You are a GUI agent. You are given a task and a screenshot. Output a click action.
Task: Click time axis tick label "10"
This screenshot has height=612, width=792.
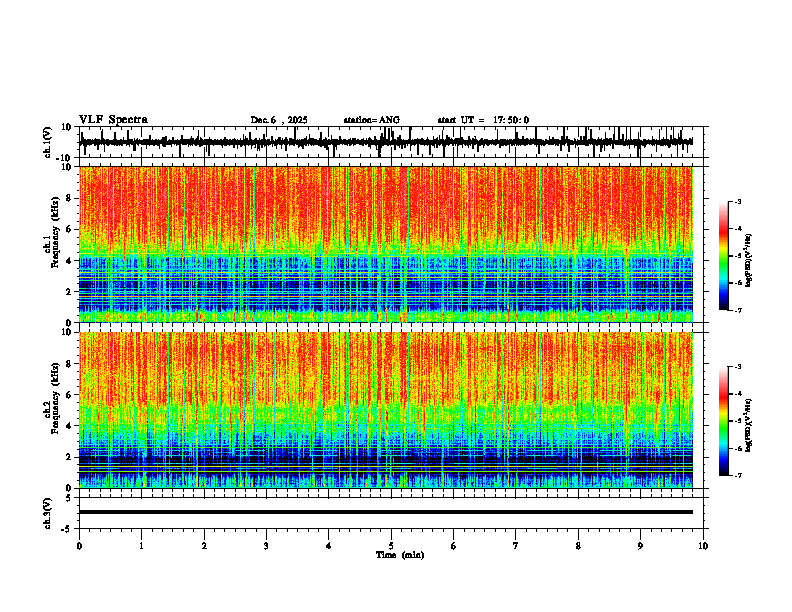[x=703, y=546]
